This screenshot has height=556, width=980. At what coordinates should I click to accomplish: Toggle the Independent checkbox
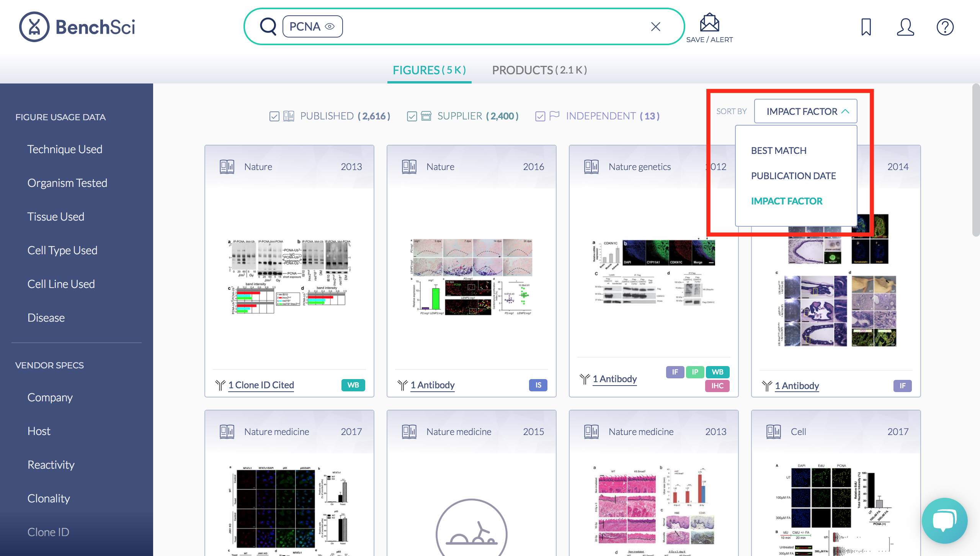click(x=540, y=116)
